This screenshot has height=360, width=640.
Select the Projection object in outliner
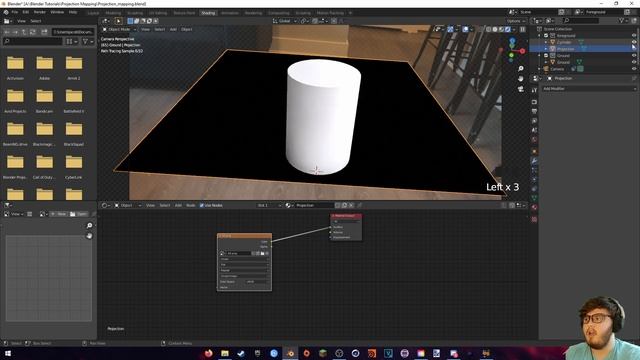(x=566, y=49)
